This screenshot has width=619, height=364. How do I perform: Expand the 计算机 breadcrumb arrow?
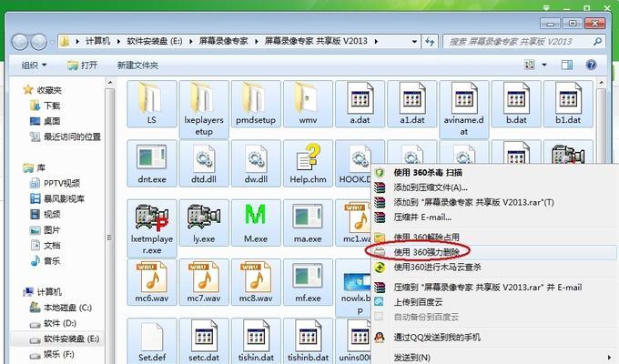point(118,42)
